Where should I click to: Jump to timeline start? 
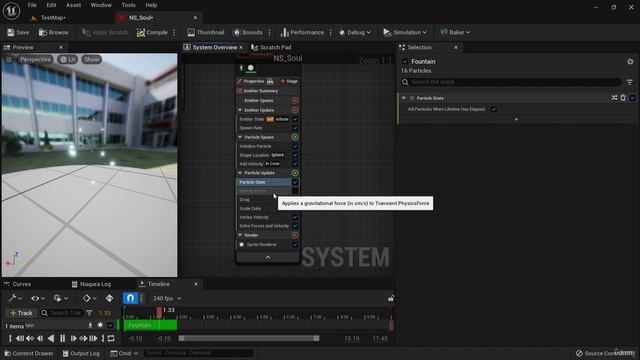10,338
